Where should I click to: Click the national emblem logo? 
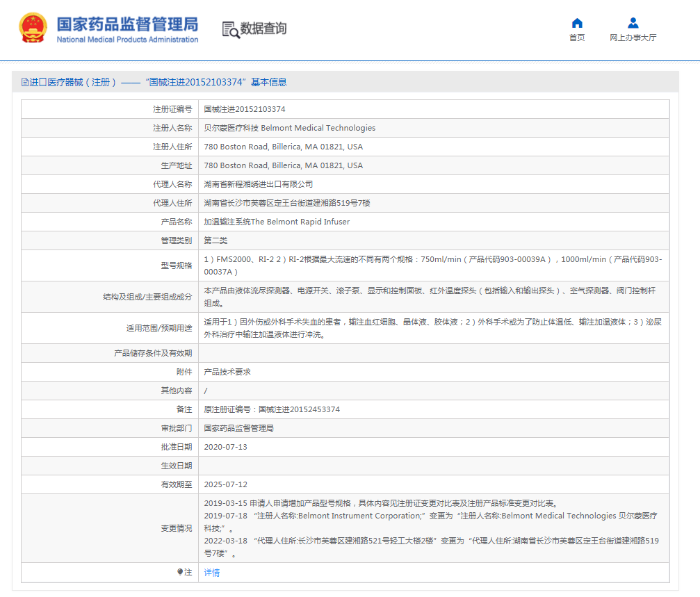point(33,28)
